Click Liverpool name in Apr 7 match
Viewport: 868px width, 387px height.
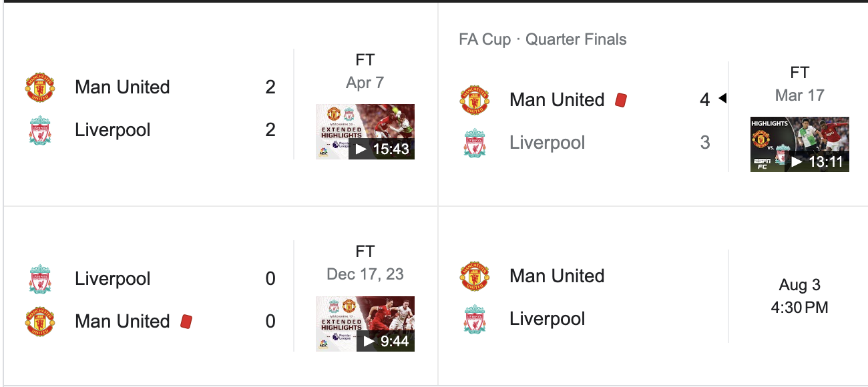pos(113,130)
